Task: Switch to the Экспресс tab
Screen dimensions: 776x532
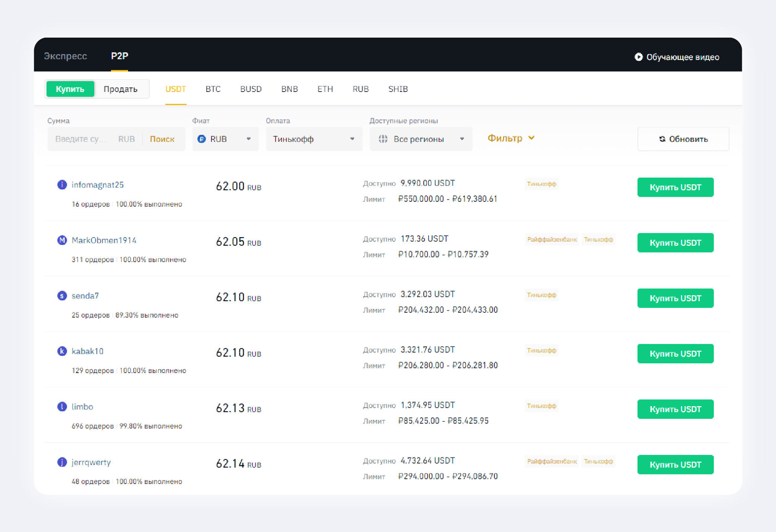Action: tap(66, 56)
